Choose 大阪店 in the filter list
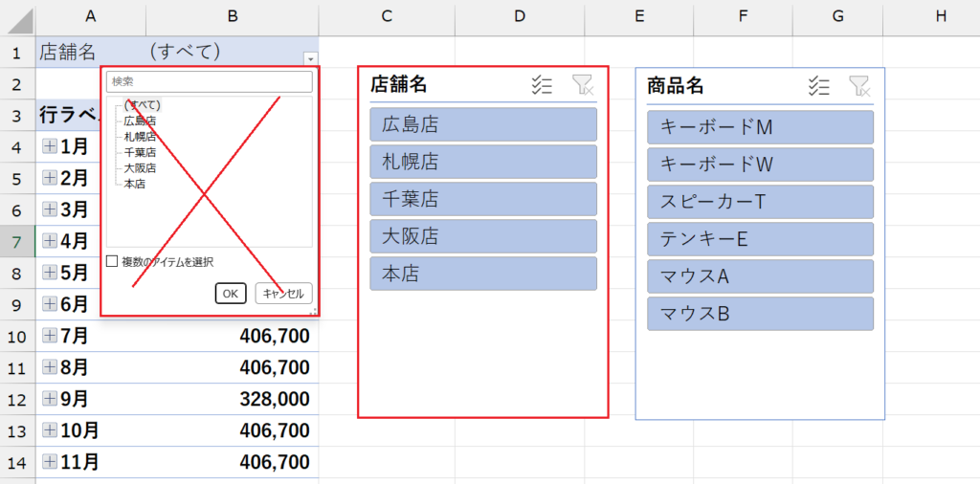This screenshot has height=484, width=980. (140, 167)
